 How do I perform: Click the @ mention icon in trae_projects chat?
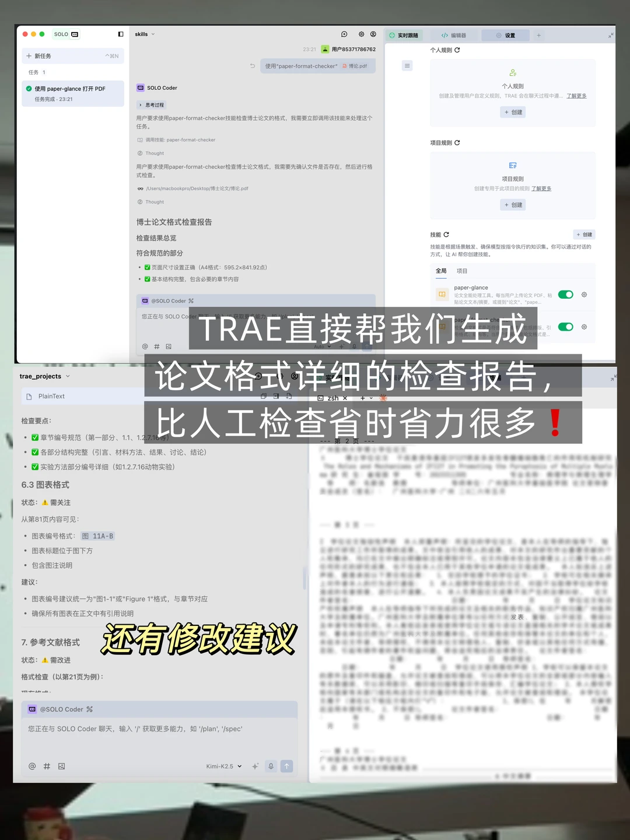(32, 766)
